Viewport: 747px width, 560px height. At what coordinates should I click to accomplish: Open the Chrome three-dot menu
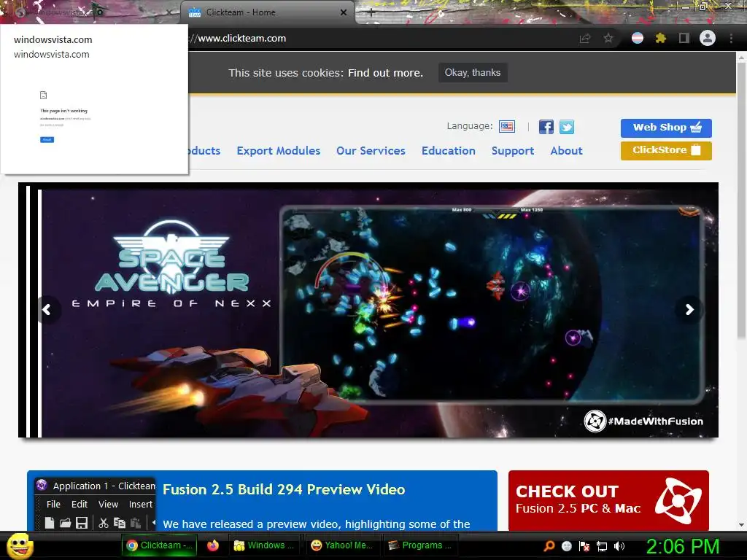pos(731,39)
